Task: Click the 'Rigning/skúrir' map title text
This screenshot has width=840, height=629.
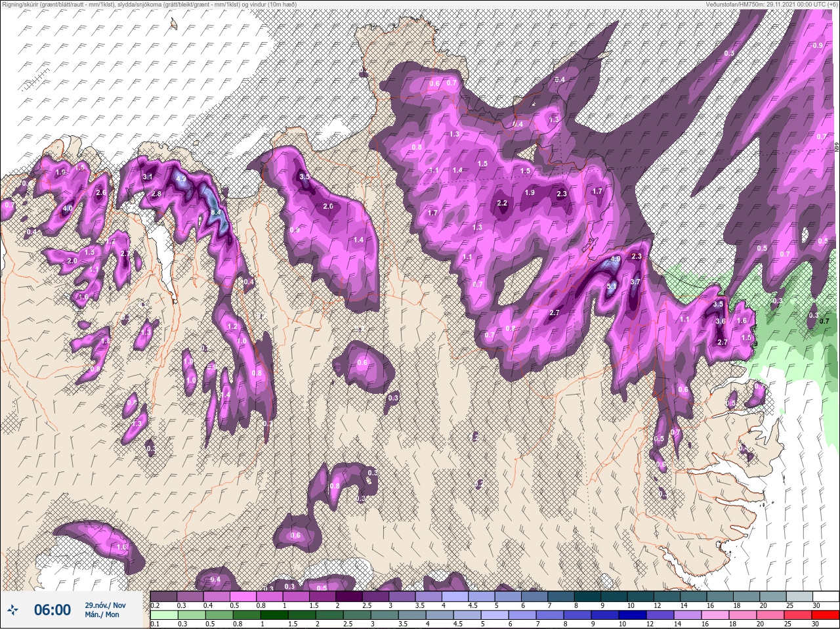Action: [x=20, y=4]
